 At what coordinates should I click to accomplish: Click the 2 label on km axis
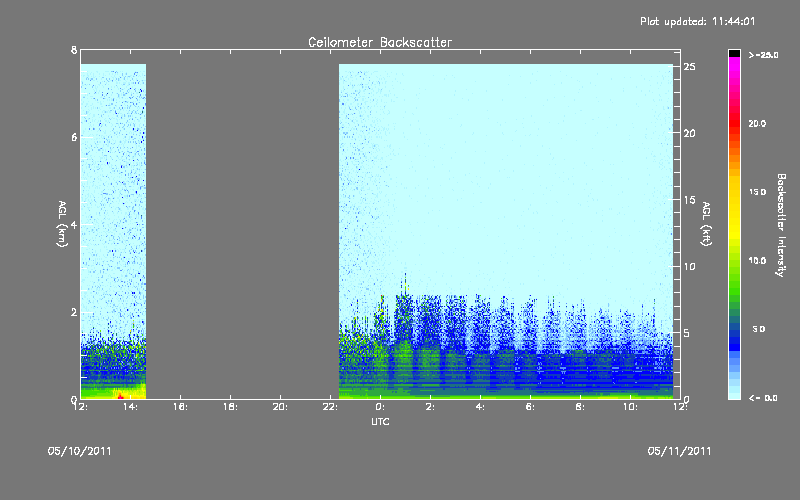[x=74, y=312]
